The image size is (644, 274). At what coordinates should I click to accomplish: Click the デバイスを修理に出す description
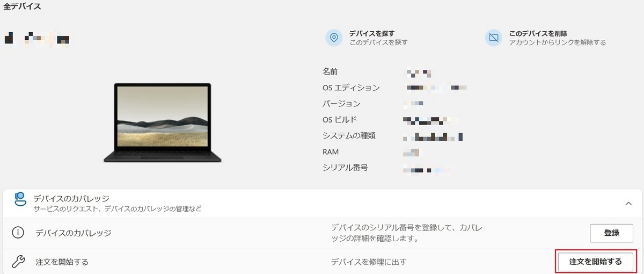coord(369,262)
